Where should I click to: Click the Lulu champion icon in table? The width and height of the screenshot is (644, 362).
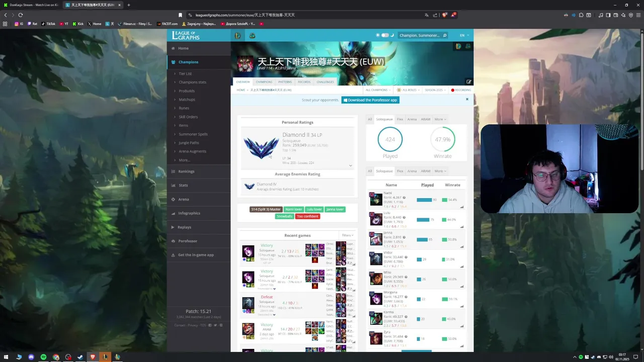pos(376,219)
